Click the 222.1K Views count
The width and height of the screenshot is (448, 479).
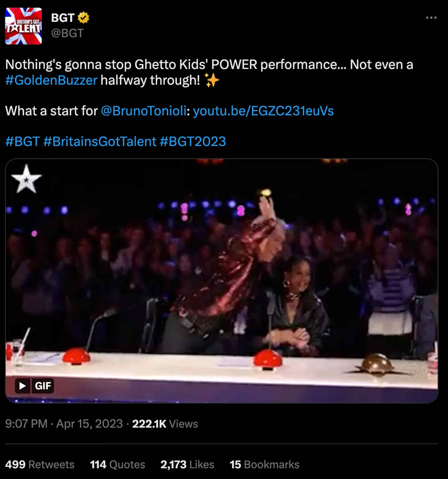[x=165, y=424]
